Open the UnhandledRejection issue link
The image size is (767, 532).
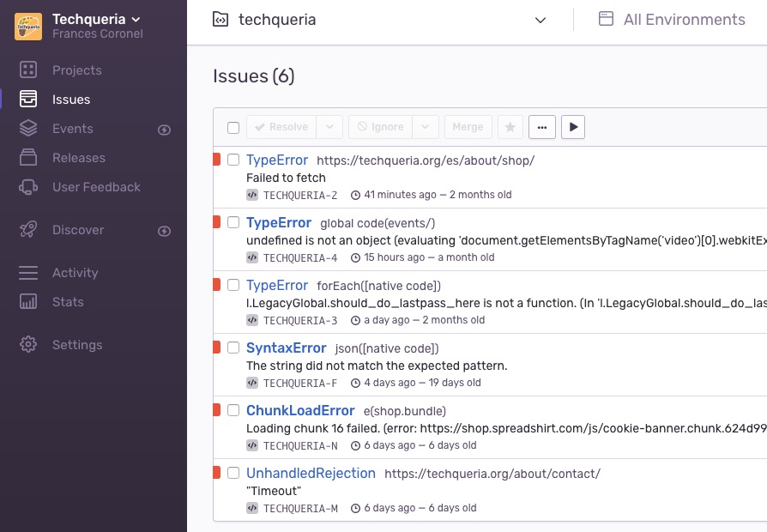click(311, 473)
